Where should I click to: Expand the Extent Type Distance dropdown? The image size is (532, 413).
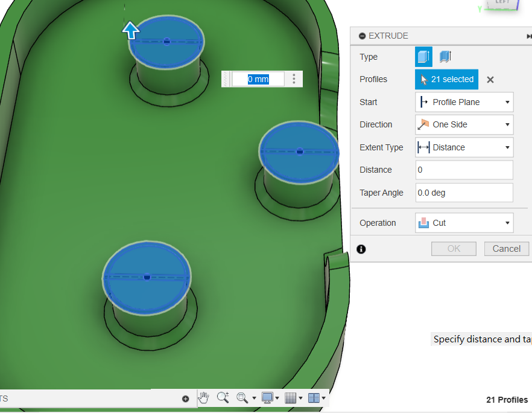pyautogui.click(x=464, y=147)
